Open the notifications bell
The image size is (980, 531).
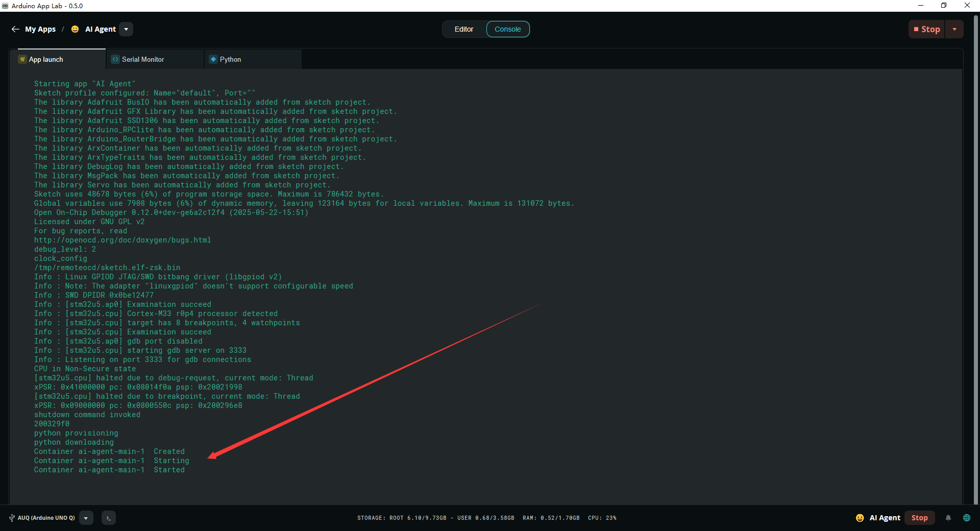click(x=948, y=518)
